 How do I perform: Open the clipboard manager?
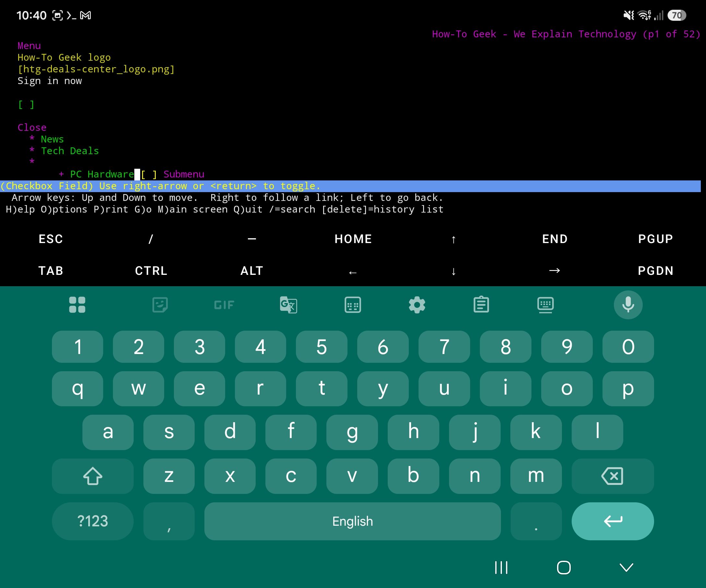[481, 305]
